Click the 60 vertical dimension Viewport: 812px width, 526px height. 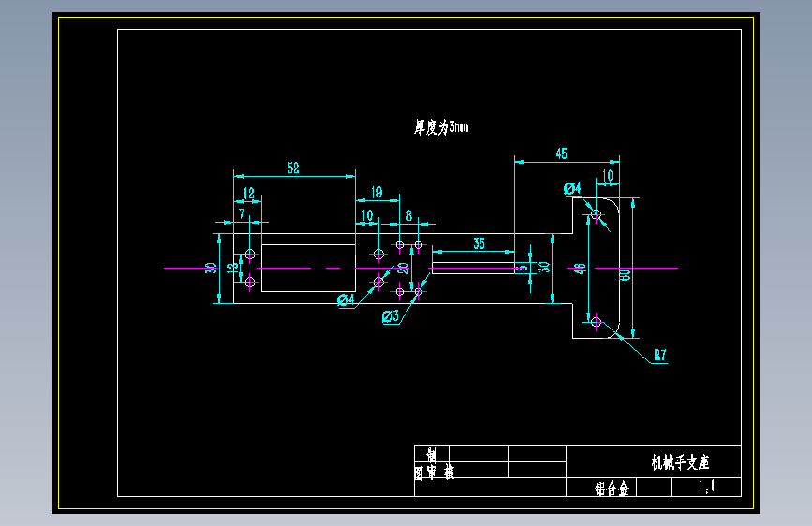[625, 274]
